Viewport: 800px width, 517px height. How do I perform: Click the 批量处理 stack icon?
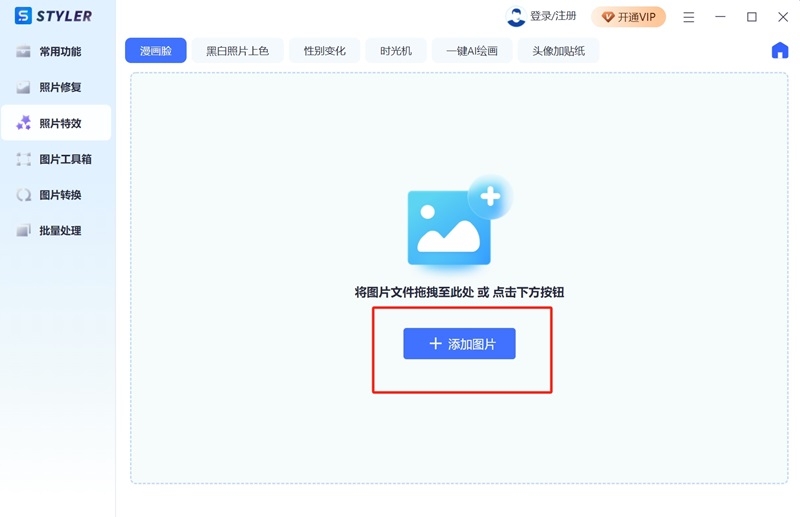coord(23,231)
